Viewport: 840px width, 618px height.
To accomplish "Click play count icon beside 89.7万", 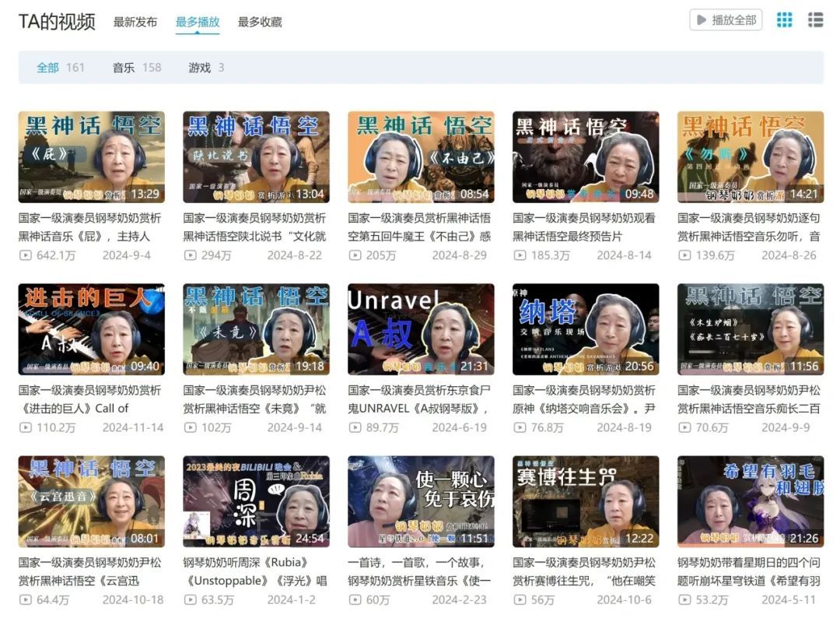I will (355, 428).
